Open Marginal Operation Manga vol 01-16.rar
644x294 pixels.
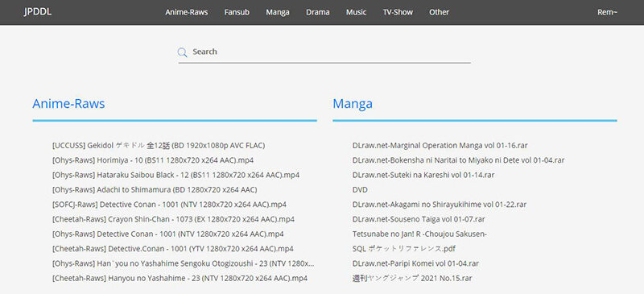coord(440,146)
